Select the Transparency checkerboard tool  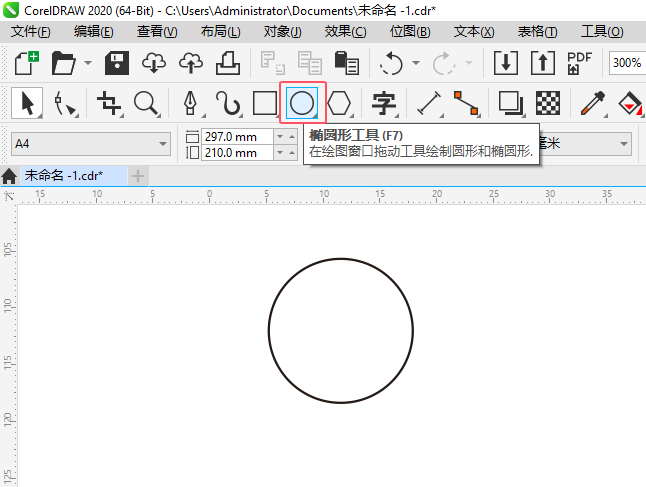click(x=548, y=103)
